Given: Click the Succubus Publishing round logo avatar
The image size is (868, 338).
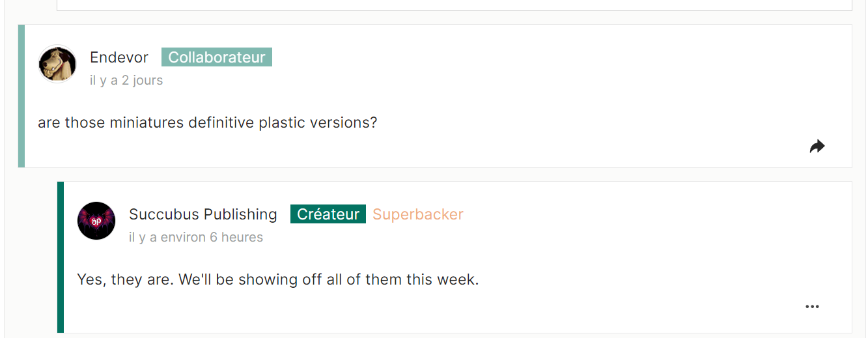Looking at the screenshot, I should click(x=96, y=221).
